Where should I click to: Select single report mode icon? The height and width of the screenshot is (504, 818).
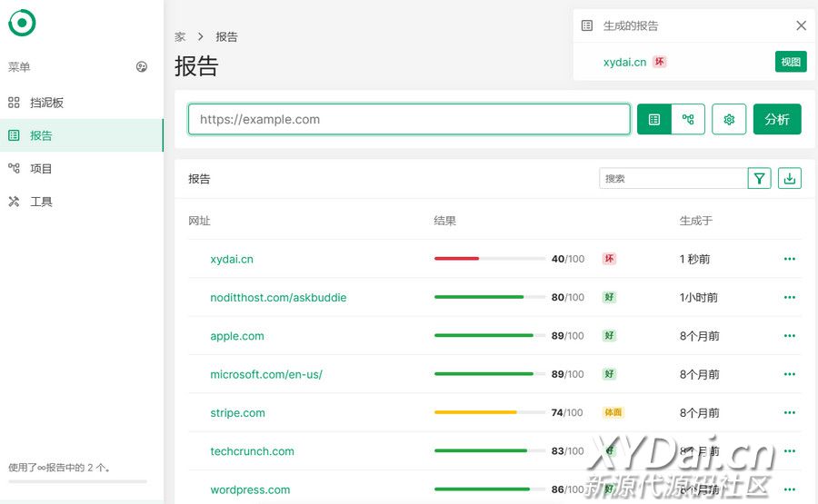654,119
